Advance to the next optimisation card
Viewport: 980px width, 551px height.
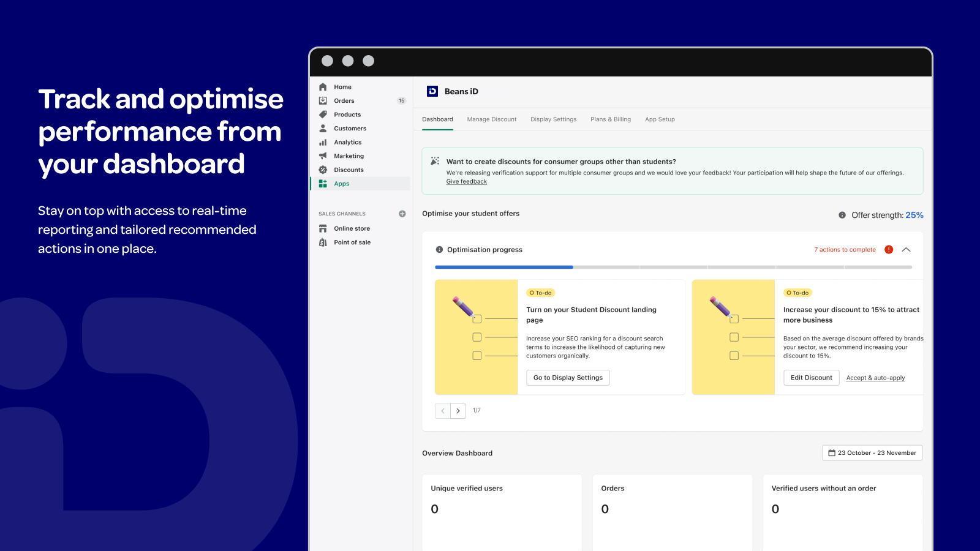click(458, 411)
